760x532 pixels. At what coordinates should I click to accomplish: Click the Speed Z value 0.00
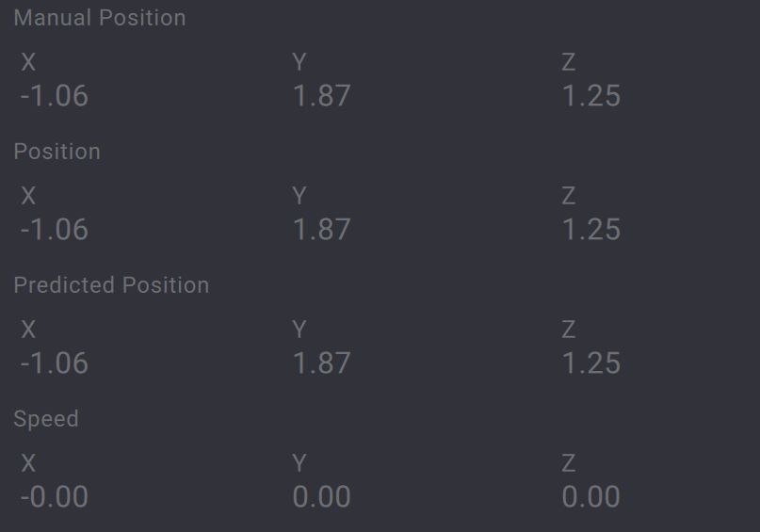coord(590,497)
